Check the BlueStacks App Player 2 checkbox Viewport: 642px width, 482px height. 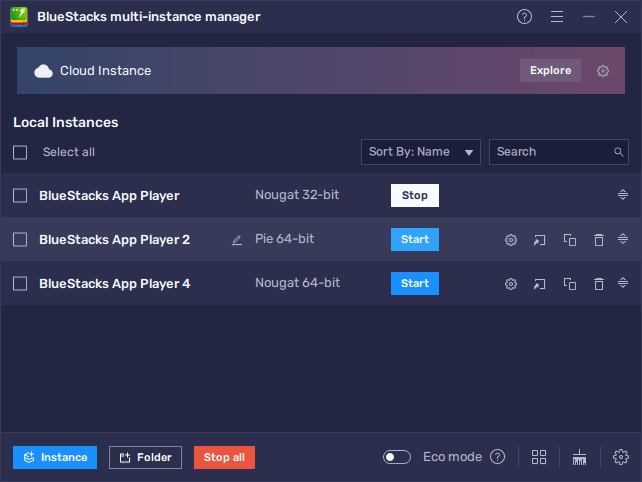pyautogui.click(x=20, y=240)
